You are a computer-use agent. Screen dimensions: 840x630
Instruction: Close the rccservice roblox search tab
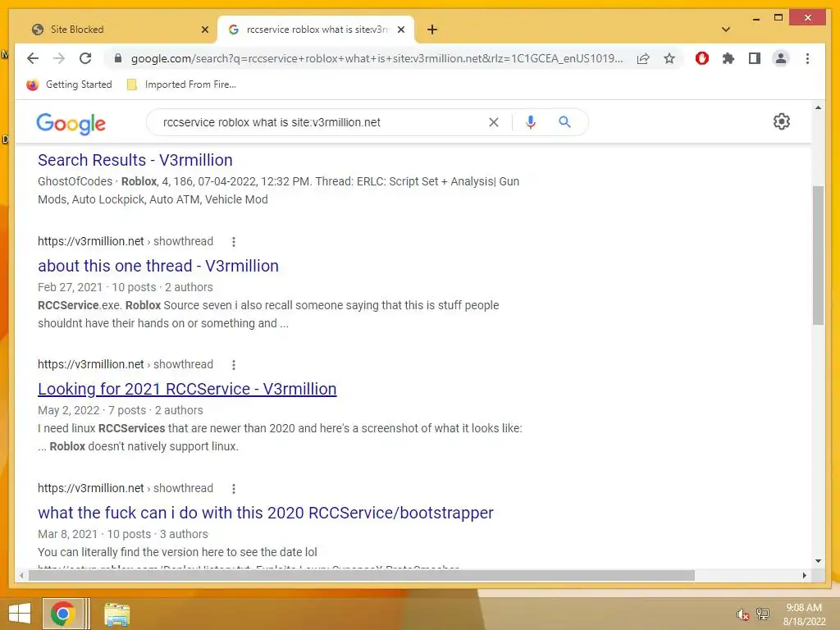(x=400, y=30)
